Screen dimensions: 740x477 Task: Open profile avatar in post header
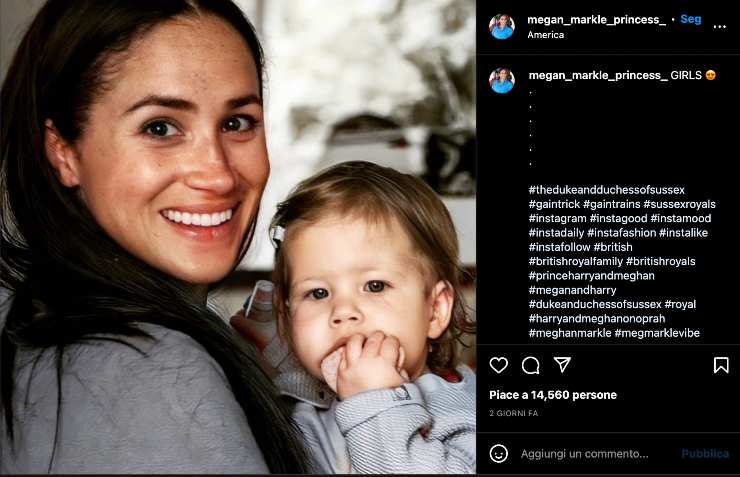pyautogui.click(x=502, y=26)
